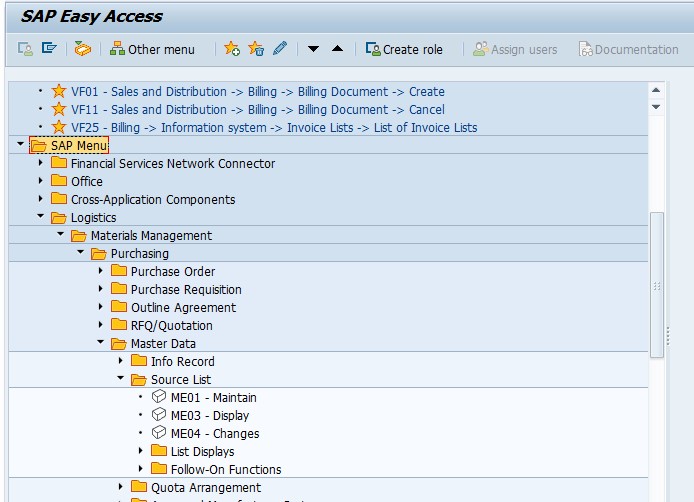Screen dimensions: 694x502
Task: Collapse Source List node arrow
Action: [120, 378]
